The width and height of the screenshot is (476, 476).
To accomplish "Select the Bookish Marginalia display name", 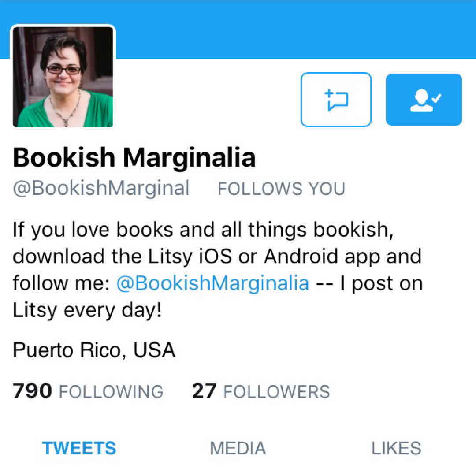I will pyautogui.click(x=134, y=157).
